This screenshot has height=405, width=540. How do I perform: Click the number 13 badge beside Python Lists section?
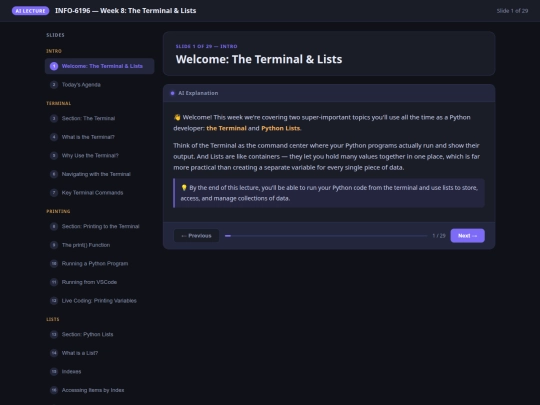click(54, 334)
